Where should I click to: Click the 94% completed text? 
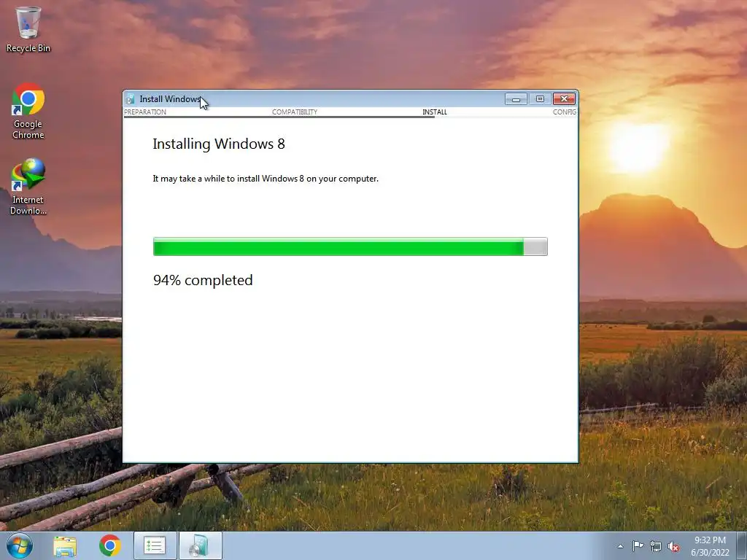[x=203, y=280]
